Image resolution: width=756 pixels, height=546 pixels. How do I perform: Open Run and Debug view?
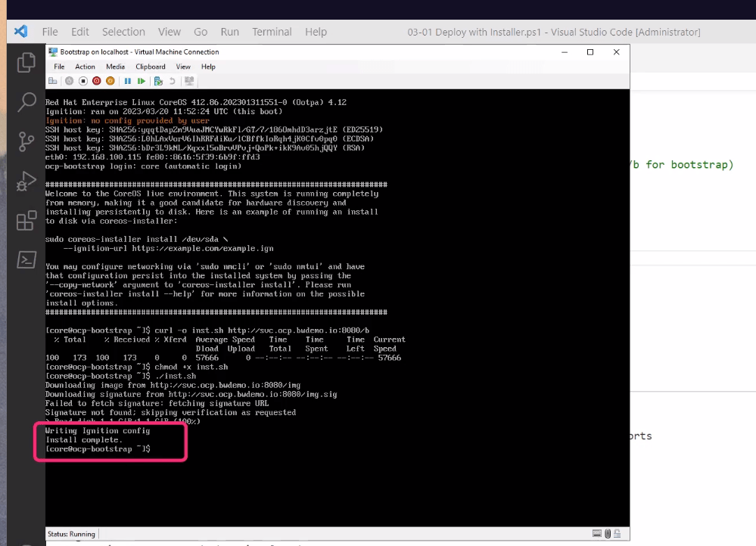pos(26,181)
